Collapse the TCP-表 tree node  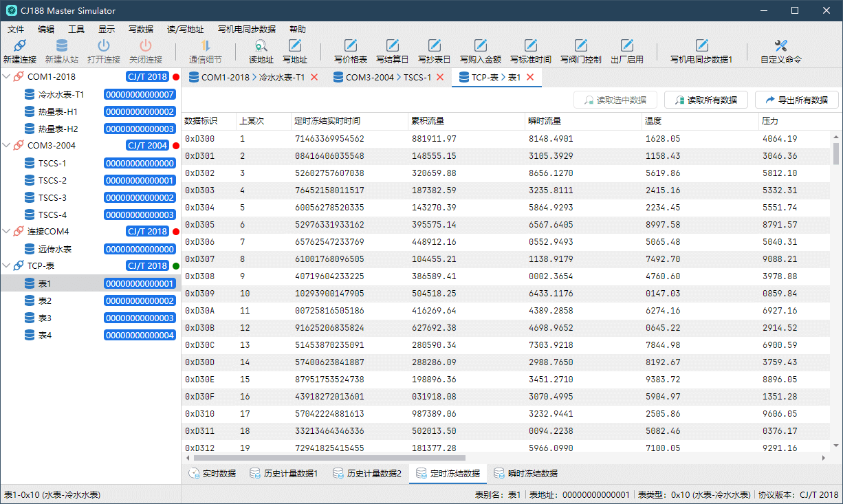[x=8, y=266]
